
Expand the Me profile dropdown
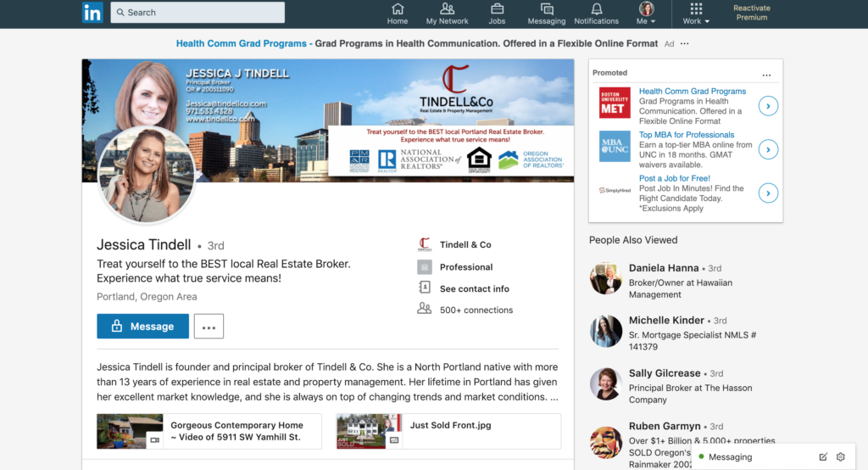coord(646,14)
